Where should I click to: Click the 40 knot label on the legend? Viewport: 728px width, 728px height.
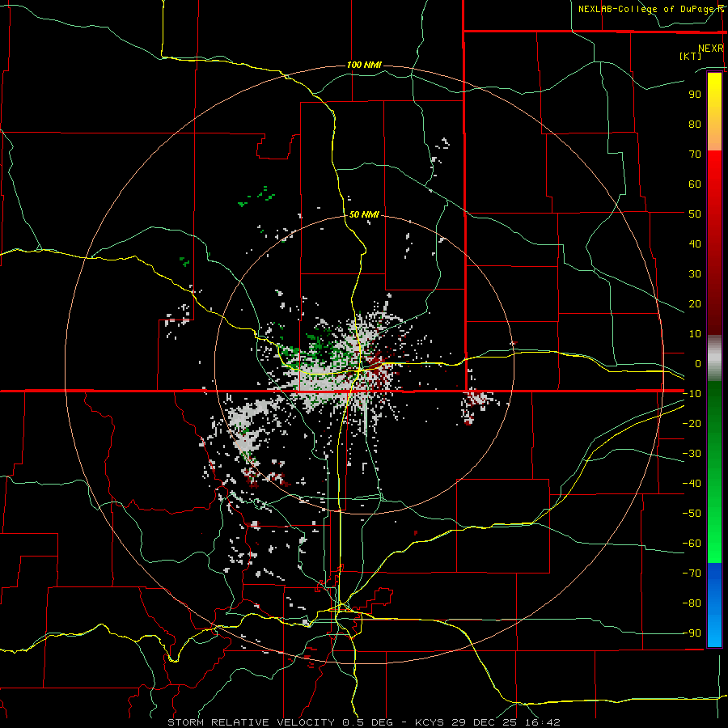point(695,244)
